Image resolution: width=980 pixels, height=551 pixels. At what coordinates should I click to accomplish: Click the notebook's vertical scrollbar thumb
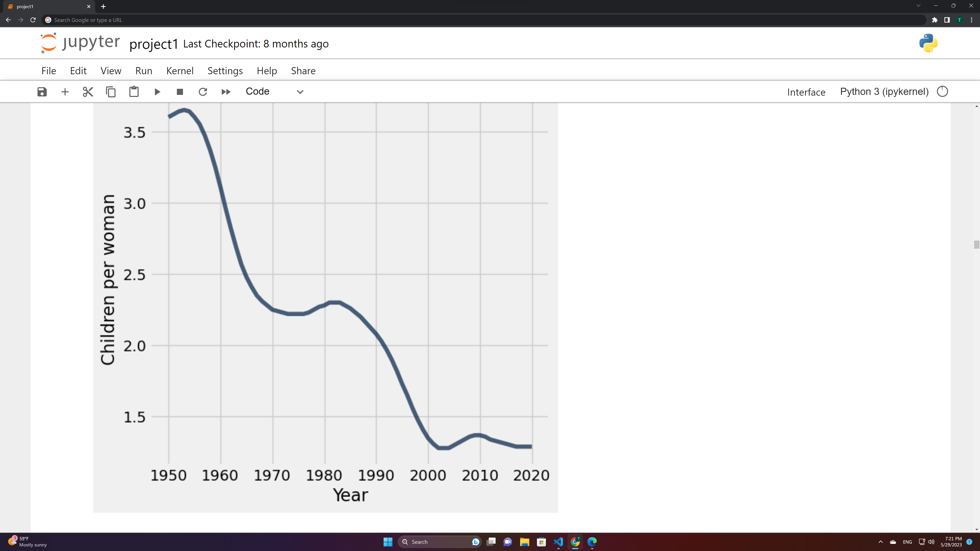[x=976, y=245]
